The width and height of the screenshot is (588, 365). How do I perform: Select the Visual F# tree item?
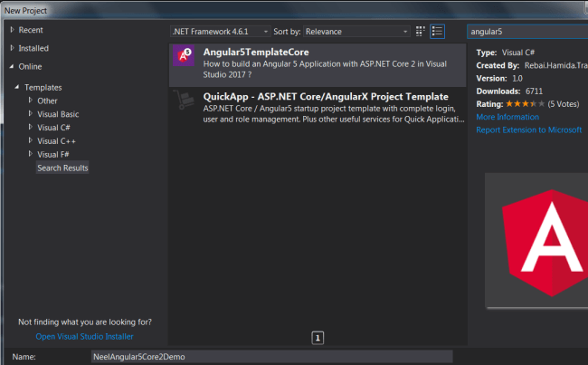(53, 155)
